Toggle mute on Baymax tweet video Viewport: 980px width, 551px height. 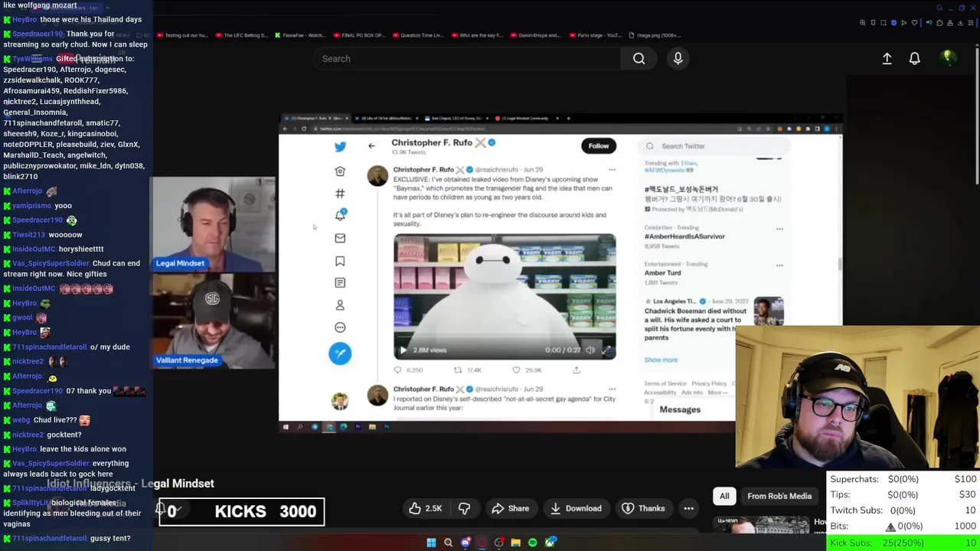[590, 350]
